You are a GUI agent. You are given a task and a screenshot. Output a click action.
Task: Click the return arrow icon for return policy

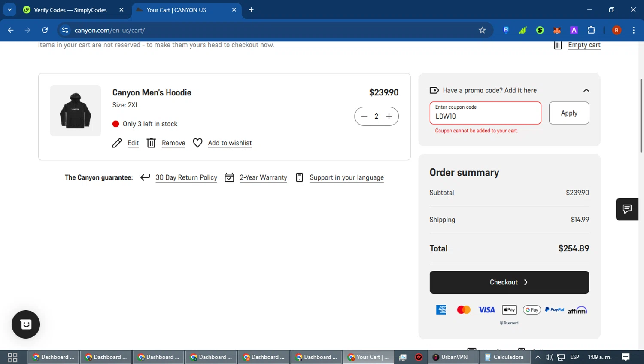tap(145, 177)
